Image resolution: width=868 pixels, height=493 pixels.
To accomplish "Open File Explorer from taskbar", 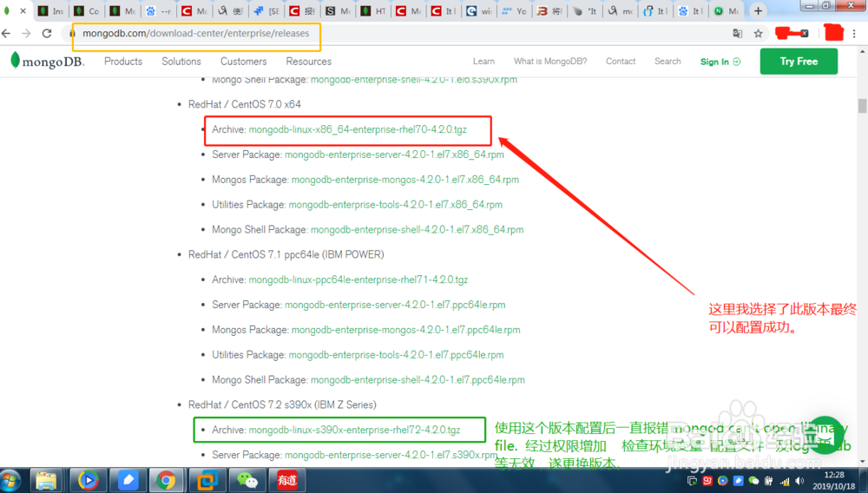I will [x=47, y=480].
